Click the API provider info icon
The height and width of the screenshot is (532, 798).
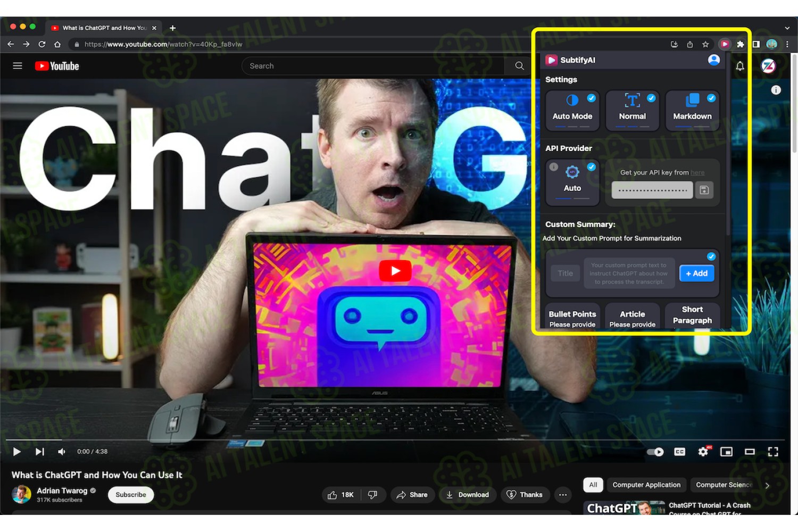(554, 167)
